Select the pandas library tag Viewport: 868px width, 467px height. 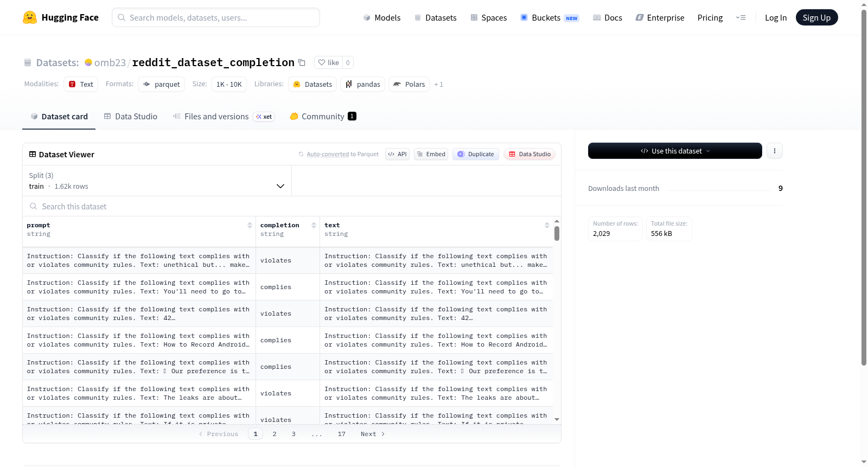tap(362, 84)
